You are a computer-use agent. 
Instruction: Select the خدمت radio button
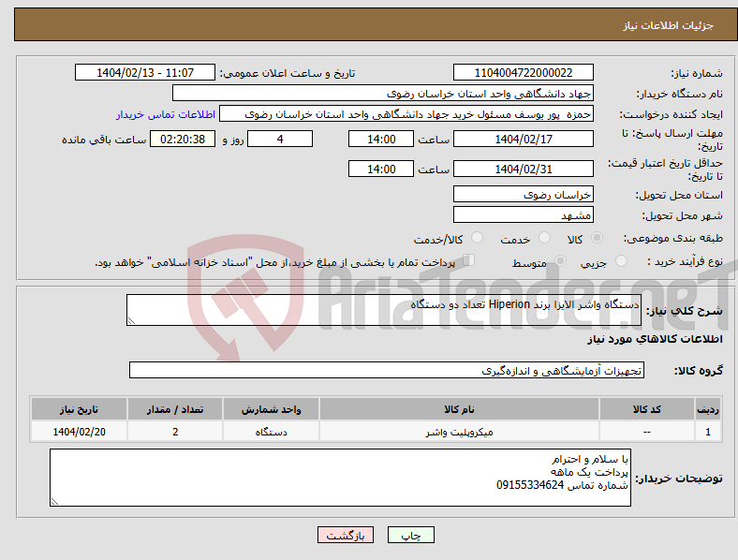[544, 238]
